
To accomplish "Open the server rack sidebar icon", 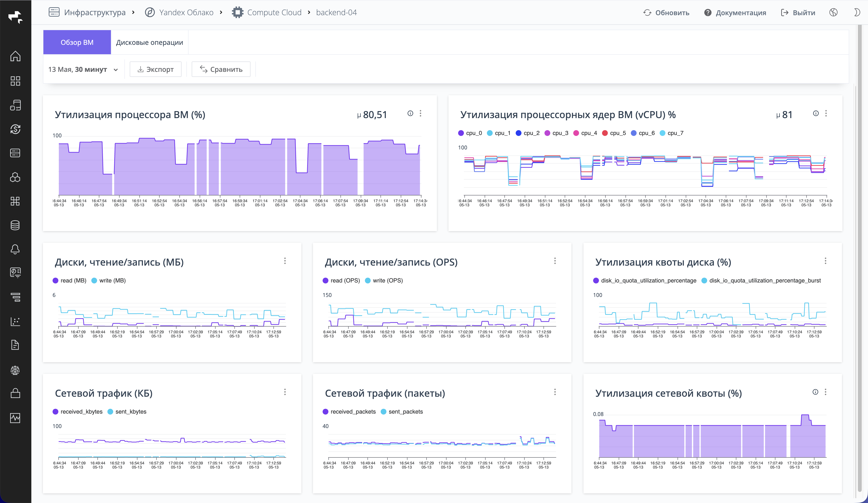I will (x=15, y=153).
